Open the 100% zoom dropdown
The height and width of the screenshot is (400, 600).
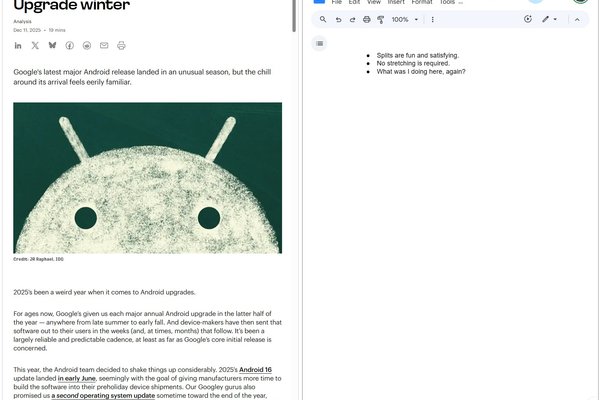click(405, 20)
